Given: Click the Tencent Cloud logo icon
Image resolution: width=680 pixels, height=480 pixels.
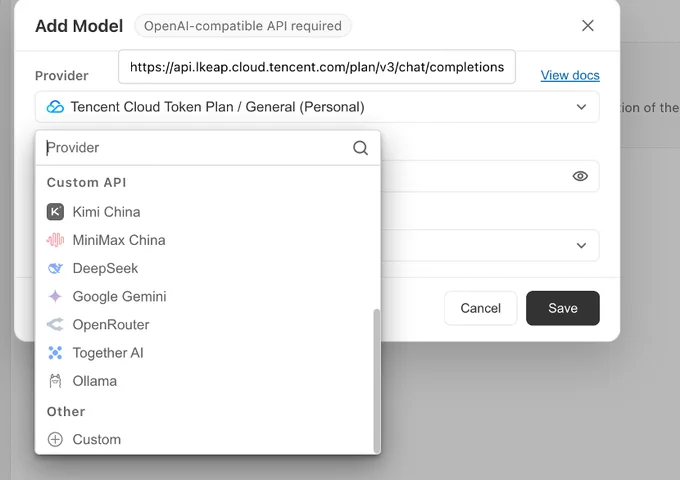Looking at the screenshot, I should point(55,107).
